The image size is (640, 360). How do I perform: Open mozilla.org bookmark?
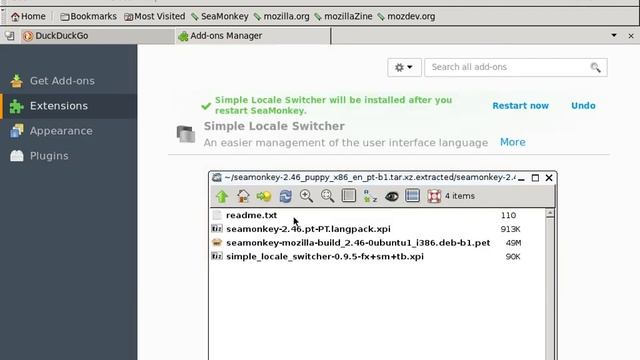(282, 17)
